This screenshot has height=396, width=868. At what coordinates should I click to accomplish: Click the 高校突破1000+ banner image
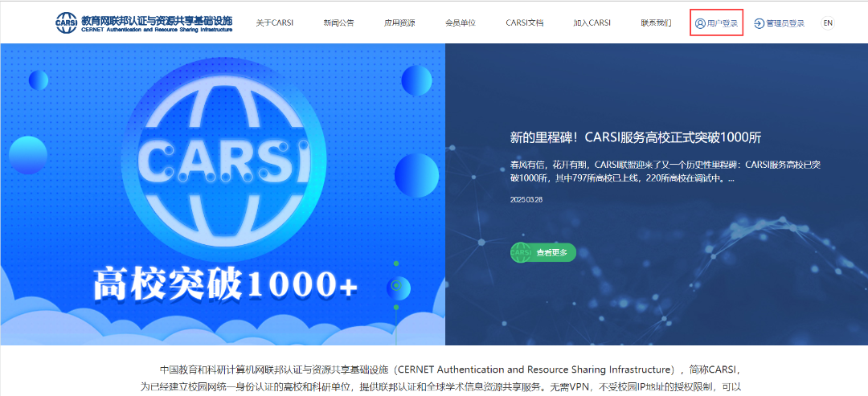(223, 193)
